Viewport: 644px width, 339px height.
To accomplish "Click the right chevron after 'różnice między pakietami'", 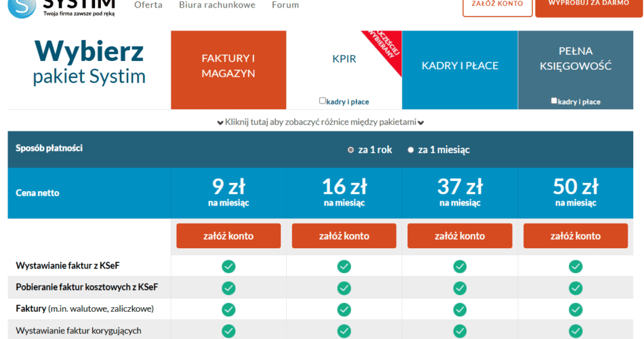I will [x=421, y=123].
